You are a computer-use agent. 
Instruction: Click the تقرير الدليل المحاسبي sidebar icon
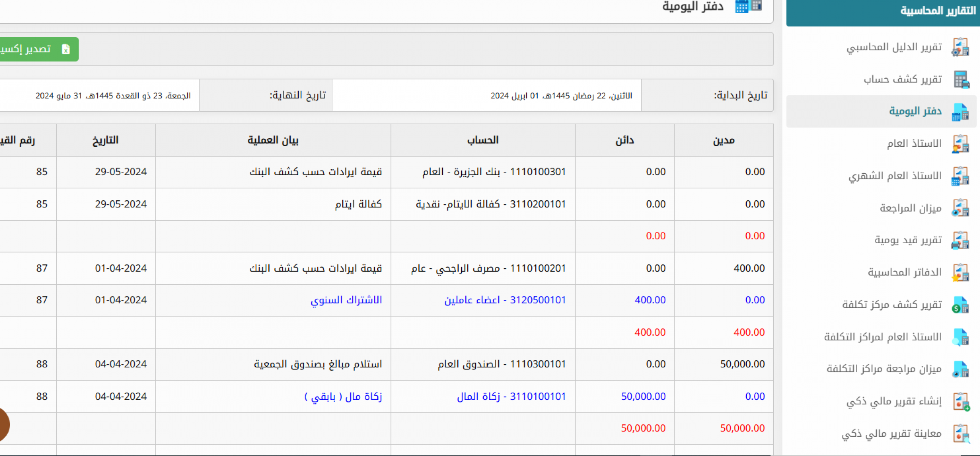[960, 47]
